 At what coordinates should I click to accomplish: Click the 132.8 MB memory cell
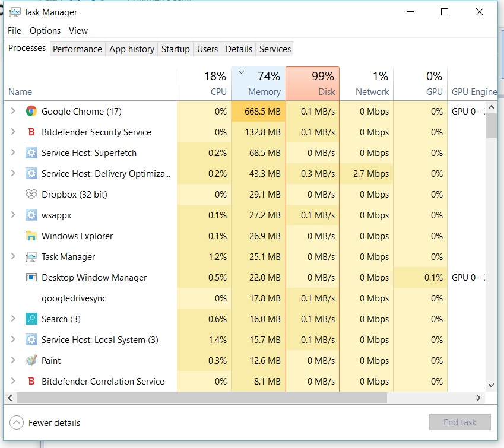tap(258, 132)
